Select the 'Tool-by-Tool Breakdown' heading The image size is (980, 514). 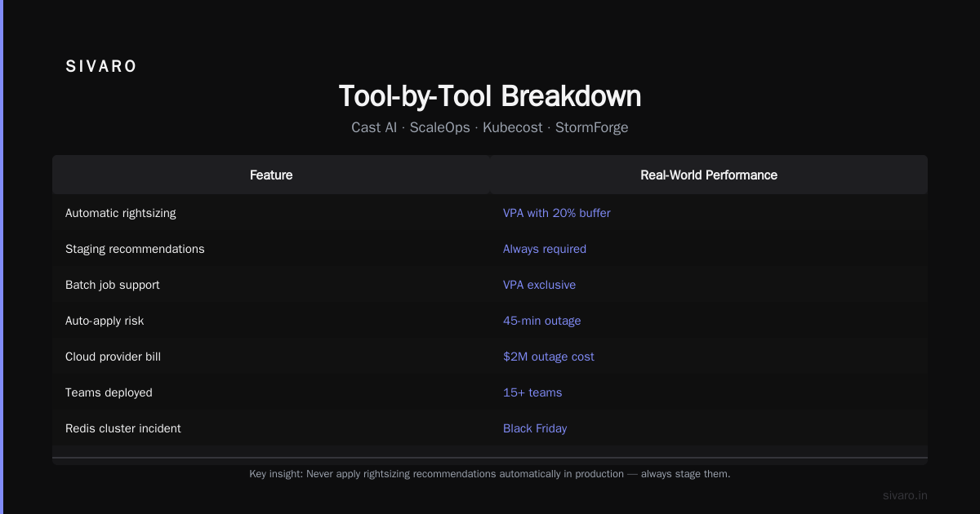coord(490,96)
